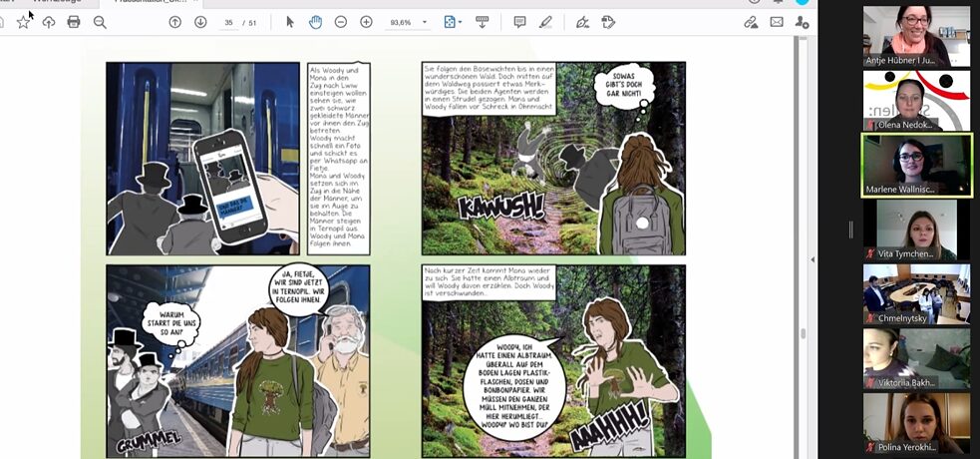
Task: Select Antje Hübner's video thumbnail
Action: coord(916,36)
